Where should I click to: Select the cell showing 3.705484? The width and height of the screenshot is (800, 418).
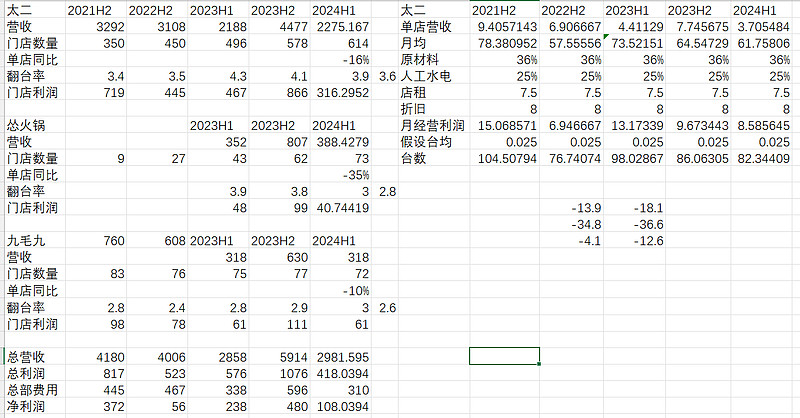(763, 27)
